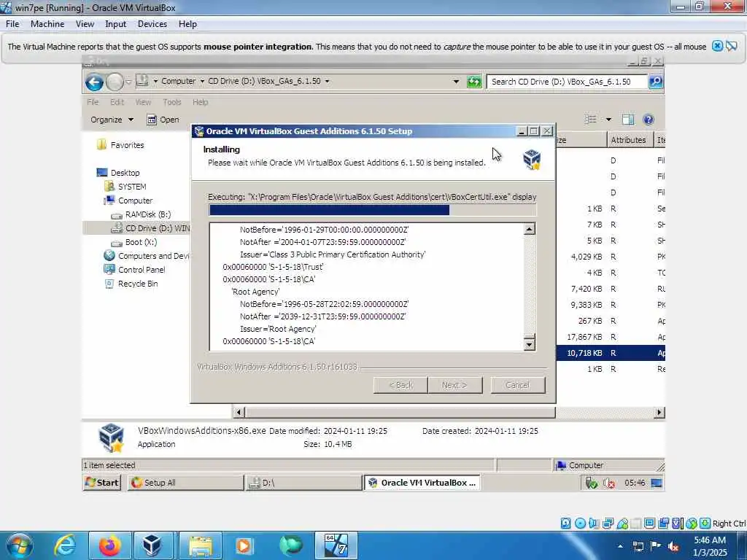
Task: Open the VirtualBox View menu
Action: tap(85, 24)
